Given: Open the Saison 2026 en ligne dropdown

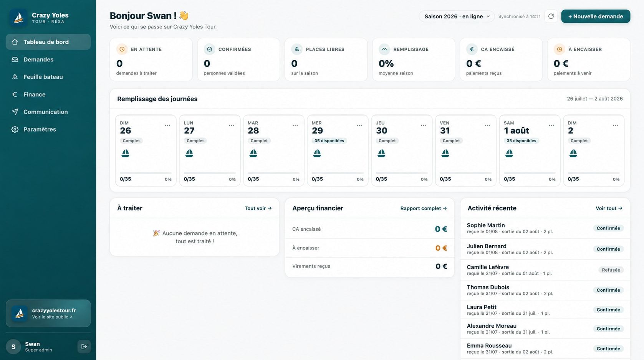Looking at the screenshot, I should coord(457,17).
